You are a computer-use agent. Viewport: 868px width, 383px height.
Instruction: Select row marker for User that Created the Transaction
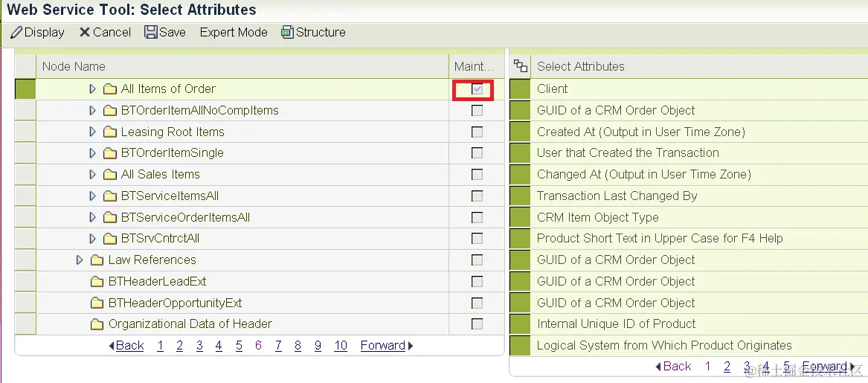click(520, 153)
